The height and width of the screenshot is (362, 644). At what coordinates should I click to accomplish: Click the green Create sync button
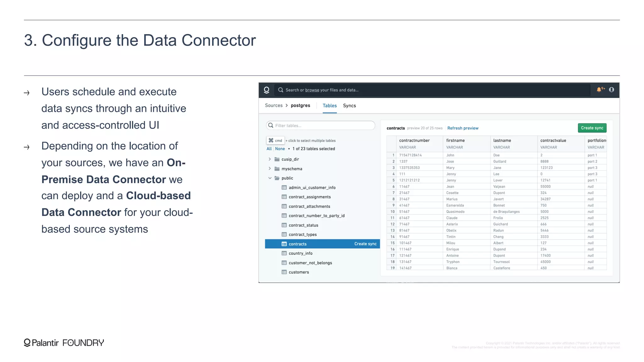pos(592,128)
